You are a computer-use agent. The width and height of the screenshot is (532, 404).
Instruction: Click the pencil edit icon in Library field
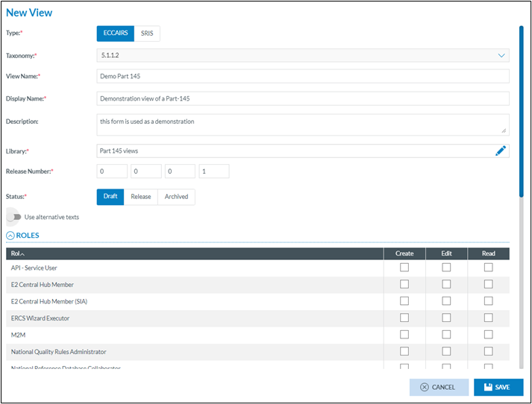[501, 151]
